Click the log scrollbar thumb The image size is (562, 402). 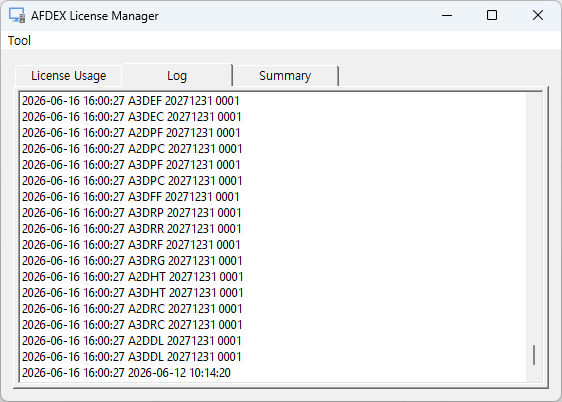click(x=534, y=355)
